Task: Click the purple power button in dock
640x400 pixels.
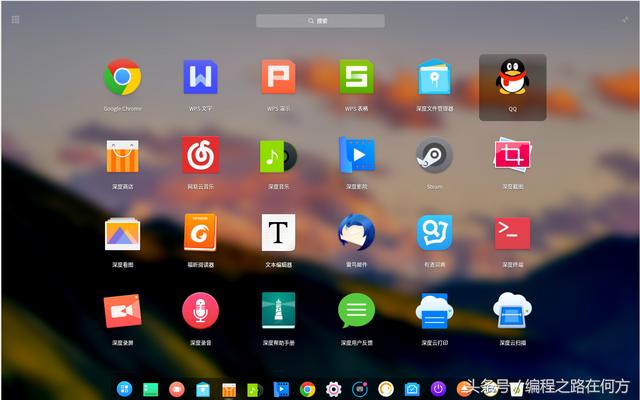Action: pyautogui.click(x=438, y=389)
